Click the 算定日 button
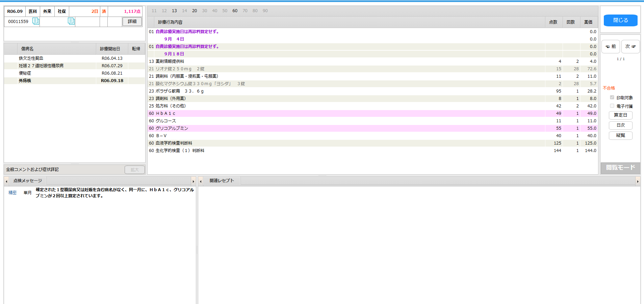This screenshot has height=304, width=644. click(621, 115)
